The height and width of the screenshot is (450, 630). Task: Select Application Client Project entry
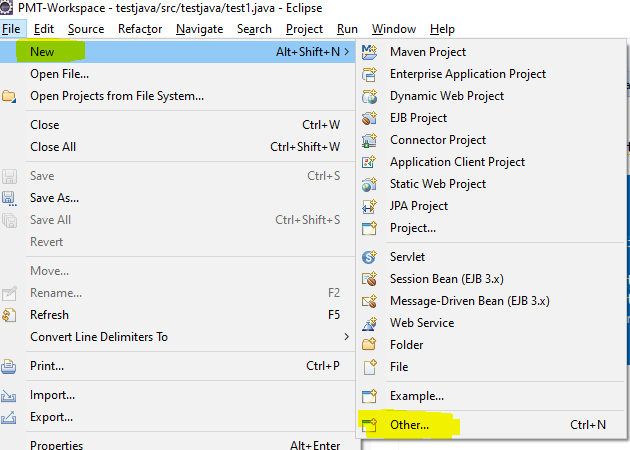pyautogui.click(x=491, y=162)
